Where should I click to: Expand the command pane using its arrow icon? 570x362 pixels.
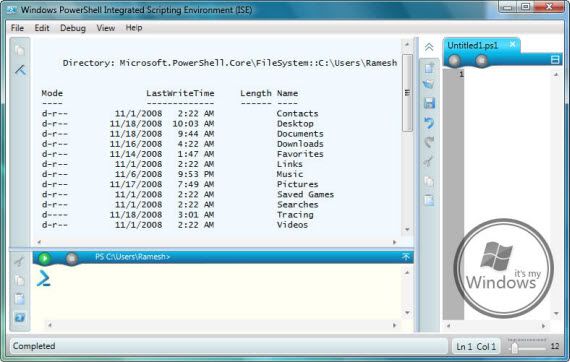point(406,257)
